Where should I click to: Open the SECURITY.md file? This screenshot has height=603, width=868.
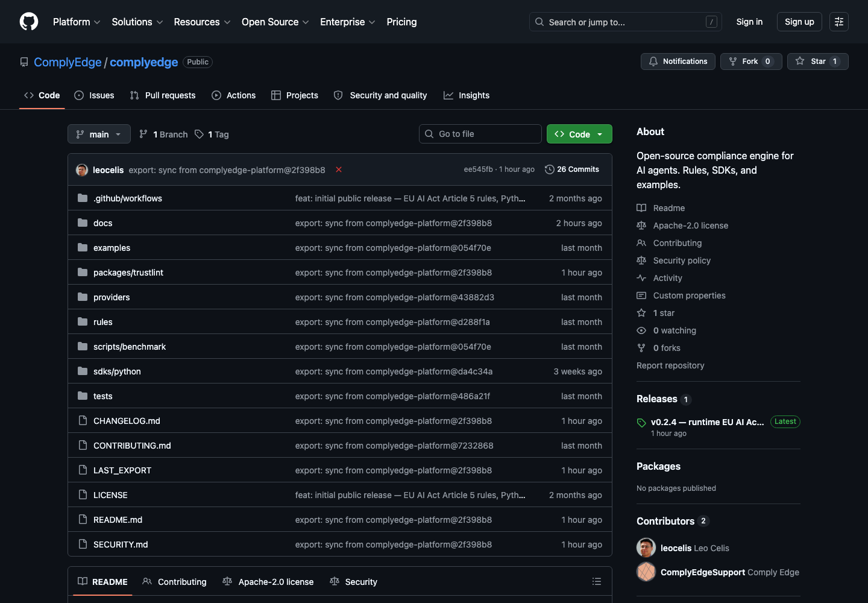[x=121, y=545]
